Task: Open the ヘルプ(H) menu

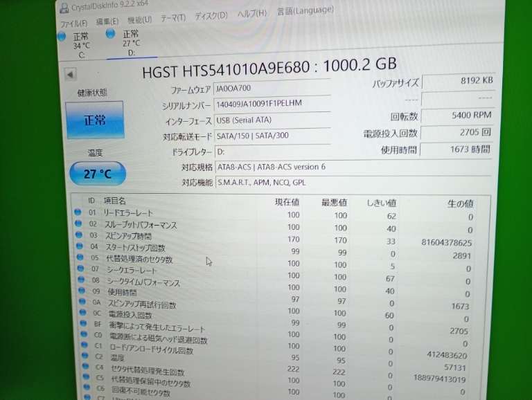Action: [252, 14]
